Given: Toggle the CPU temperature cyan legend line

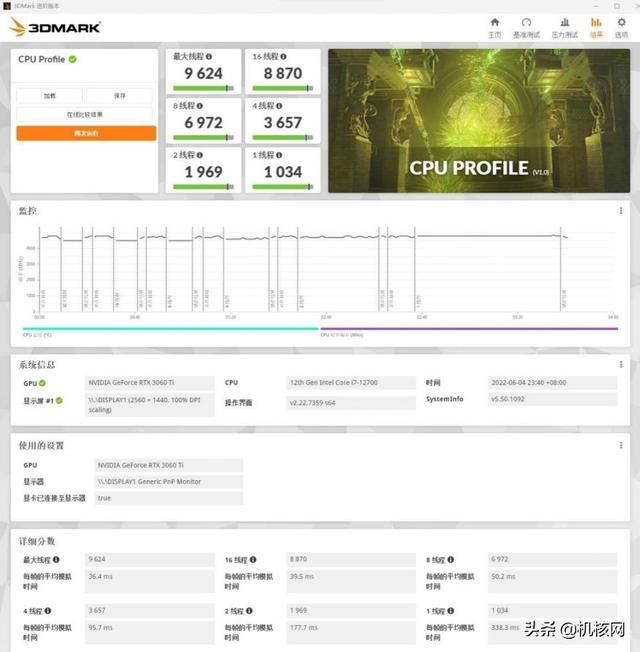Looking at the screenshot, I should [168, 328].
